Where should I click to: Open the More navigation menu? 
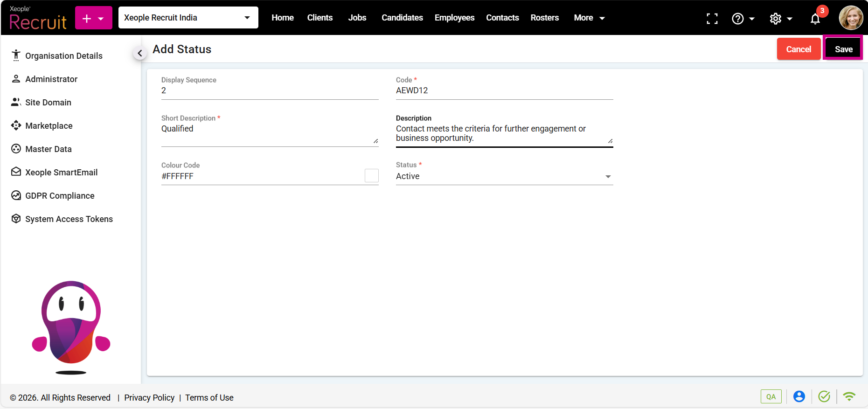589,18
